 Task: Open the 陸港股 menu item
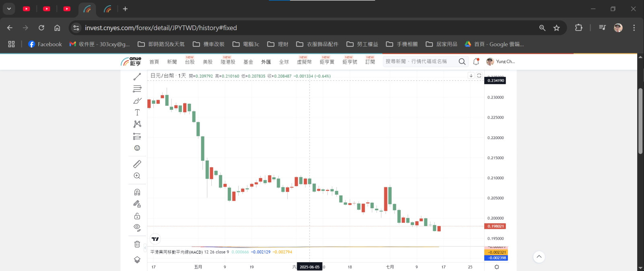(x=228, y=62)
